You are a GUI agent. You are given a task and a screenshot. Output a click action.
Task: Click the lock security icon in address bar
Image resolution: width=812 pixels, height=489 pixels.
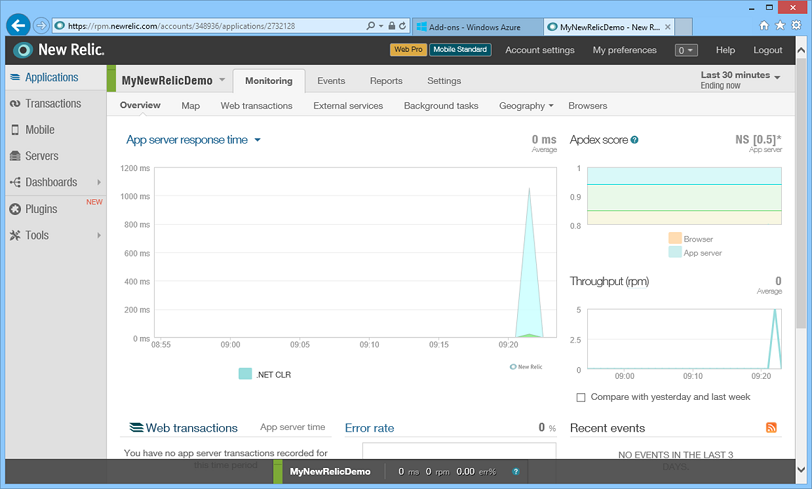(x=392, y=25)
